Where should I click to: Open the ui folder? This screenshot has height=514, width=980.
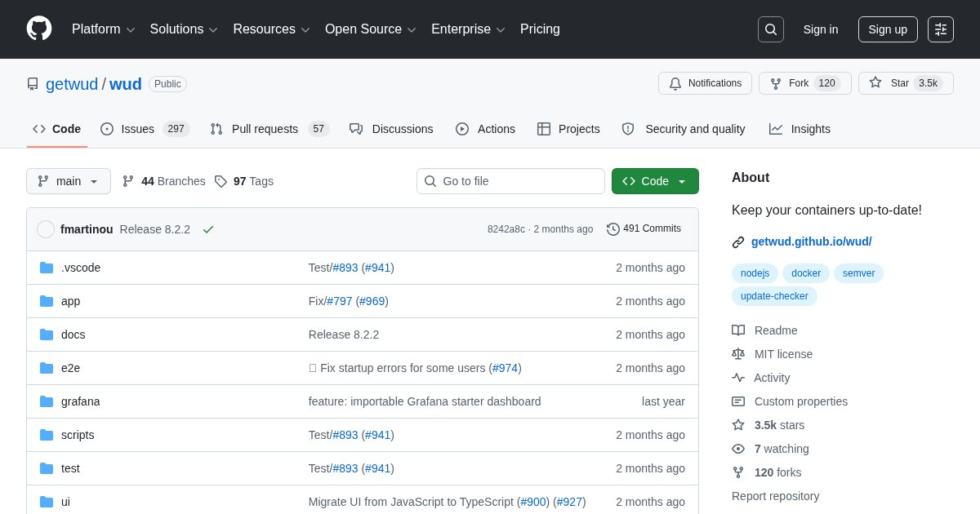tap(65, 502)
